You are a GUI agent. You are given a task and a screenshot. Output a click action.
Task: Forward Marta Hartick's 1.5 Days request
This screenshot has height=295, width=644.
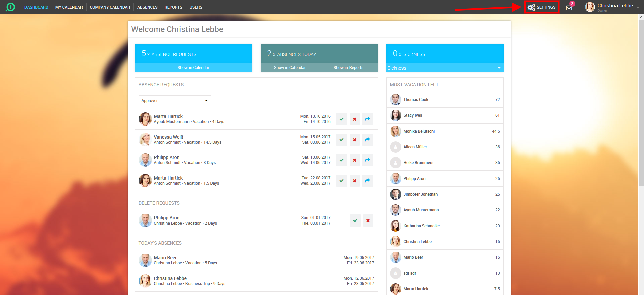coord(368,181)
